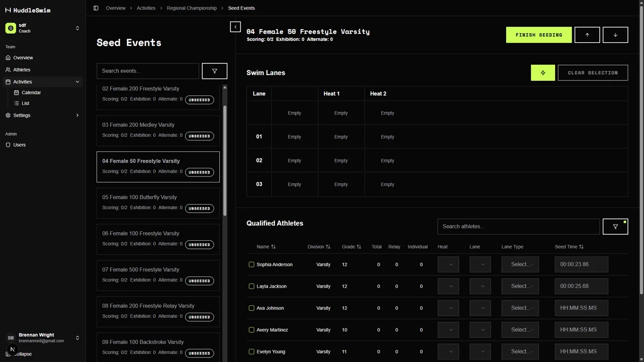Click the downward arrow button near Finish Seeding
Viewport: 644px width, 362px height.
pyautogui.click(x=615, y=35)
